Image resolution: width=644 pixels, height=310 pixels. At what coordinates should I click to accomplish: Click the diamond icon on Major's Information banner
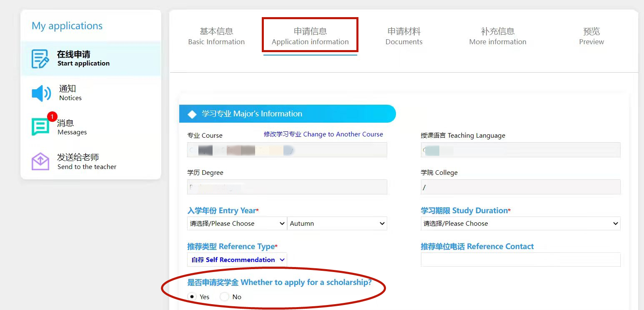[192, 113]
